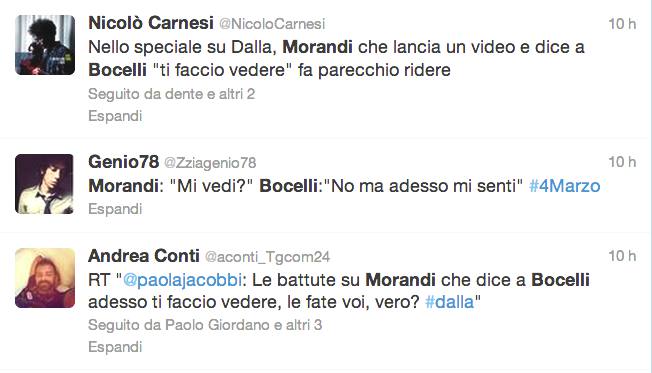Open Andrea Conti's profile avatar
This screenshot has height=373, width=652.
(x=45, y=278)
